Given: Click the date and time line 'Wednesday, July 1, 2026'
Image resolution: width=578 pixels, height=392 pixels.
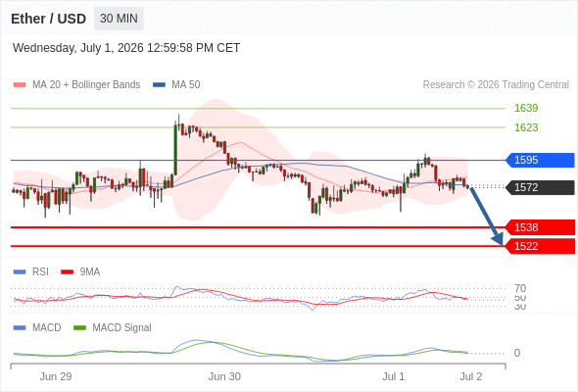Looking at the screenshot, I should (x=126, y=48).
